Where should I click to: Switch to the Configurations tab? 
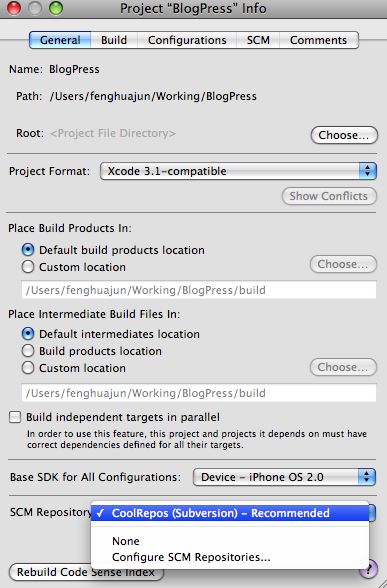click(187, 40)
